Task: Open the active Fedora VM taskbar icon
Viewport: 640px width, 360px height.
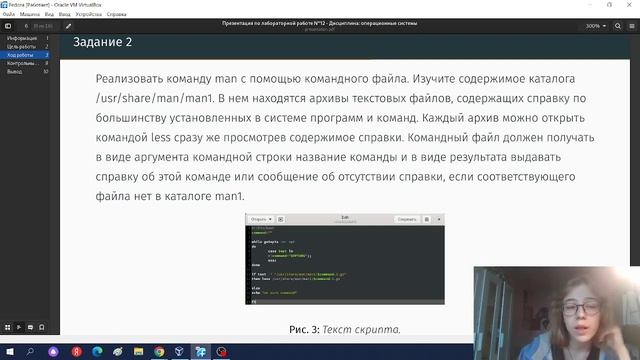Action: (x=200, y=351)
